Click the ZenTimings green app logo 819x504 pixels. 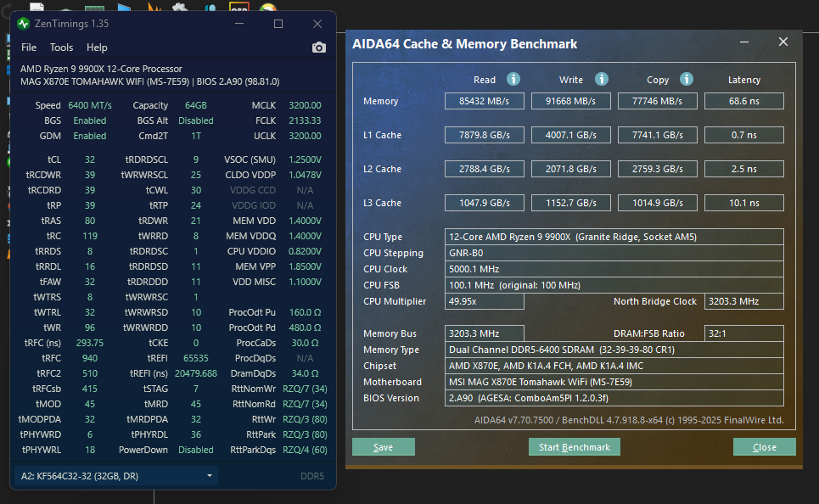click(x=23, y=24)
